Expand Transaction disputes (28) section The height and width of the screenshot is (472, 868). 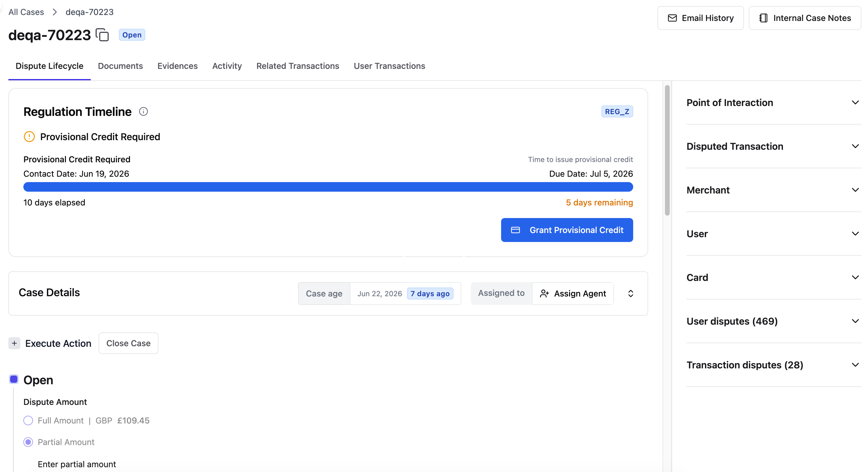point(774,365)
